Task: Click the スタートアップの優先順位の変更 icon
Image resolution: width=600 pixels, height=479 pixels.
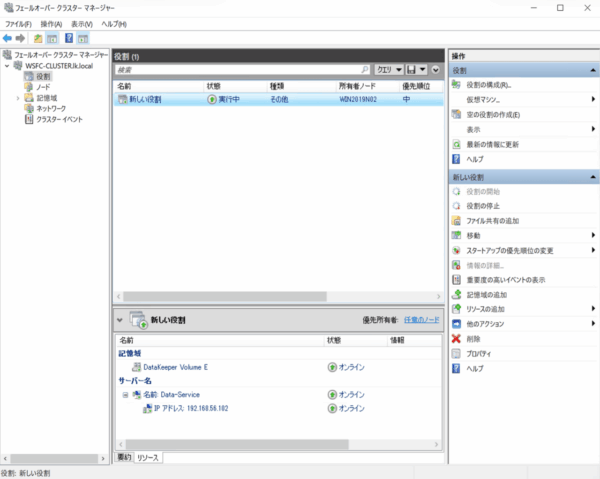Action: point(456,251)
